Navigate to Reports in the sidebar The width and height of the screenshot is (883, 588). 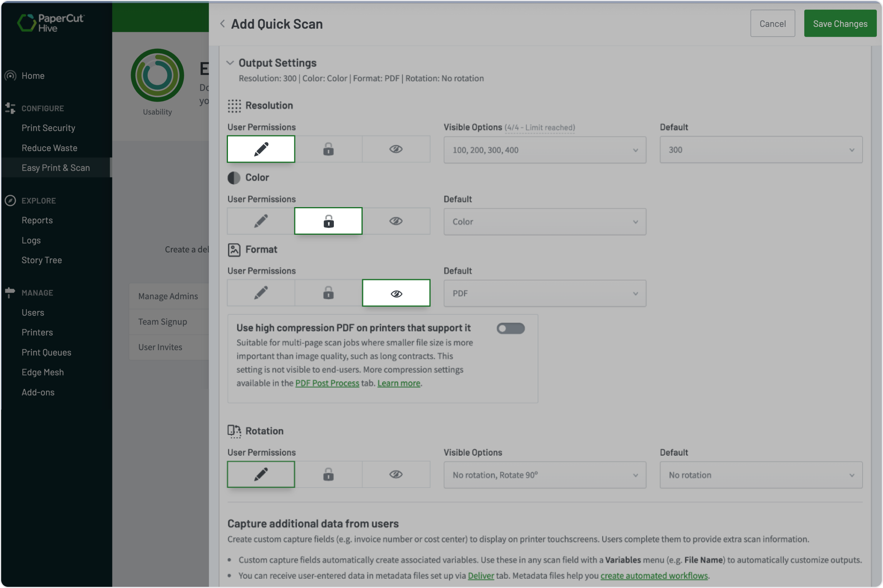(x=37, y=220)
